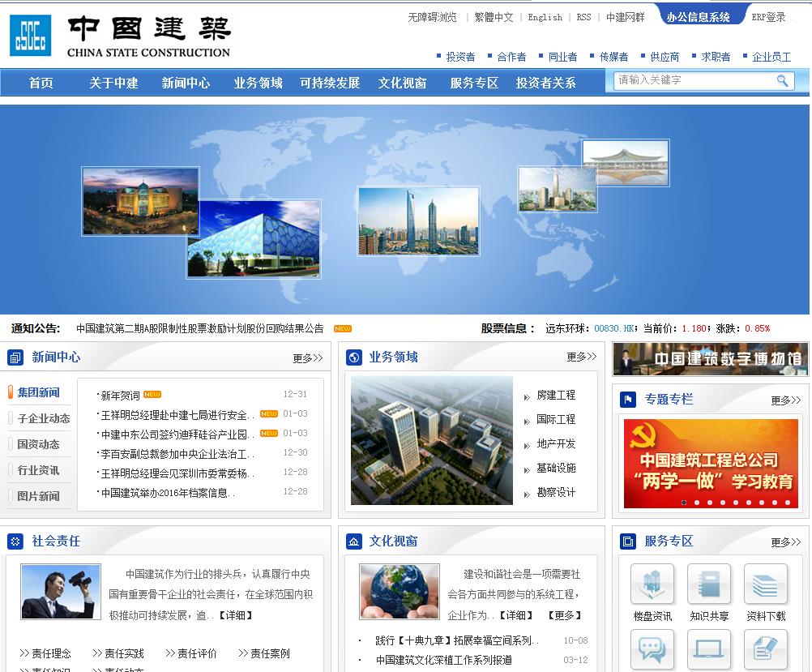
Task: Open the 资料下载 stacked papers icon
Action: coord(765,584)
